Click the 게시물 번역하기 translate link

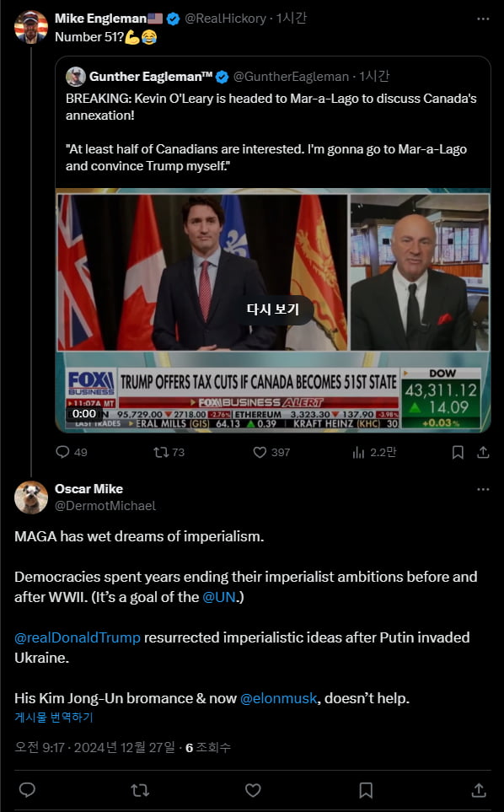click(55, 715)
